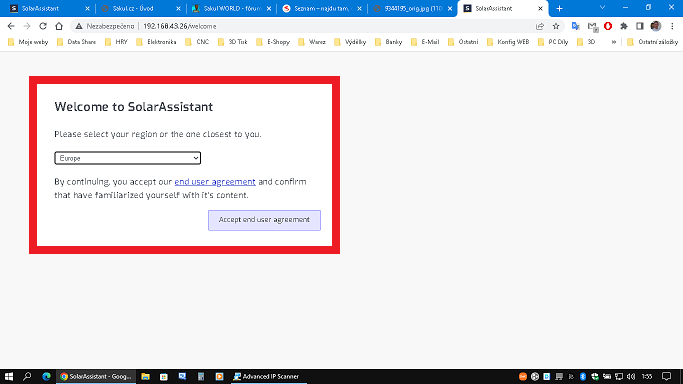Open the CNC bookmark folder
Viewport: 683px width, 384px height.
click(x=197, y=42)
